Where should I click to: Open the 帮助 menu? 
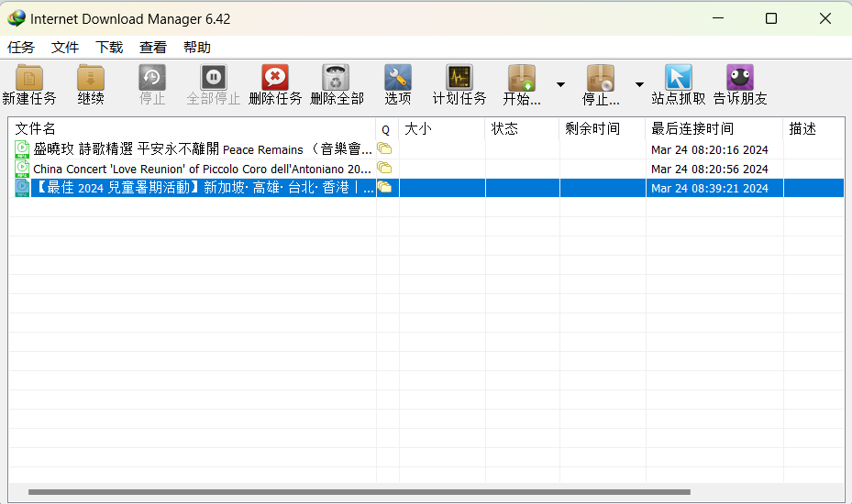pos(197,48)
